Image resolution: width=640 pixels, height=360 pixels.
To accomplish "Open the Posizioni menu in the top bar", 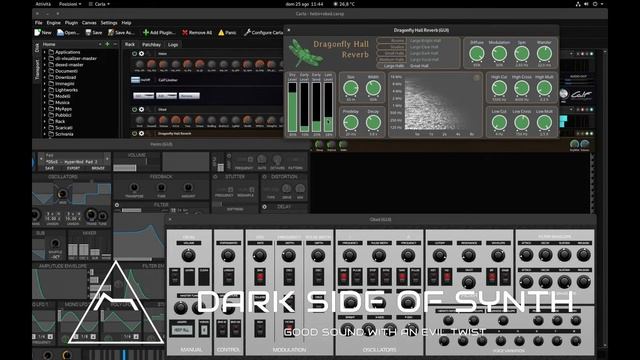I will (x=70, y=4).
